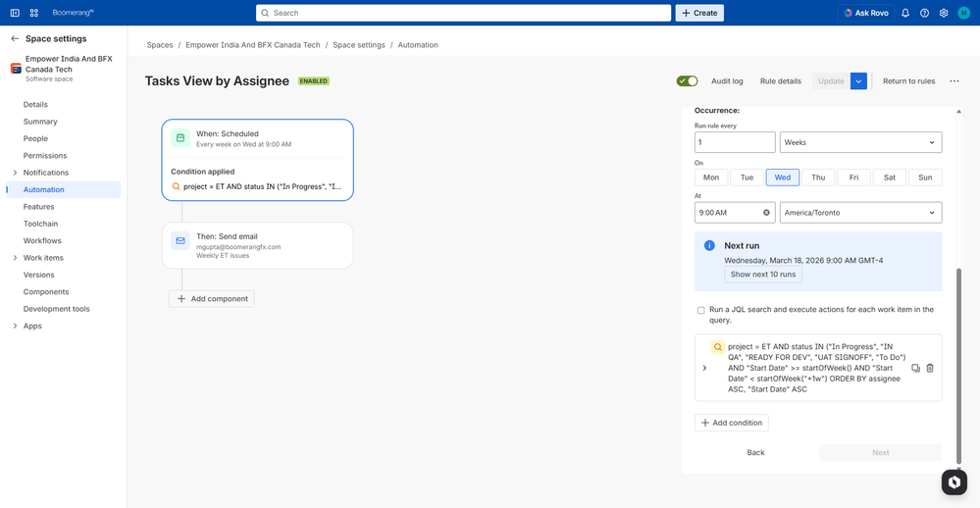Click Show next 10 runs
This screenshot has height=508, width=980.
tap(763, 275)
